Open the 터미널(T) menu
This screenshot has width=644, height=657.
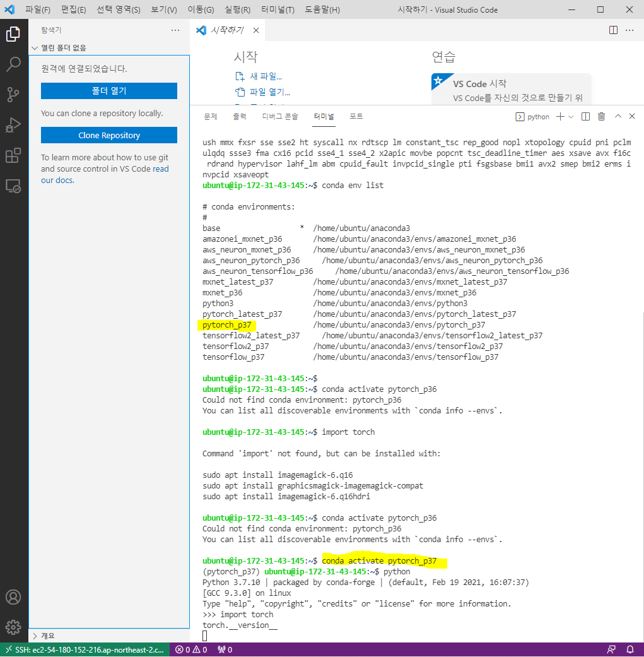pos(278,9)
